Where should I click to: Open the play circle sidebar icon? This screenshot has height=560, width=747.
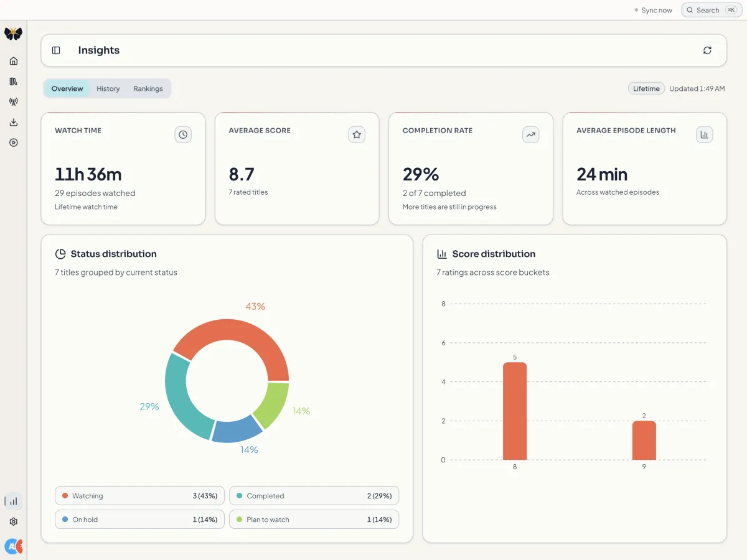(14, 142)
